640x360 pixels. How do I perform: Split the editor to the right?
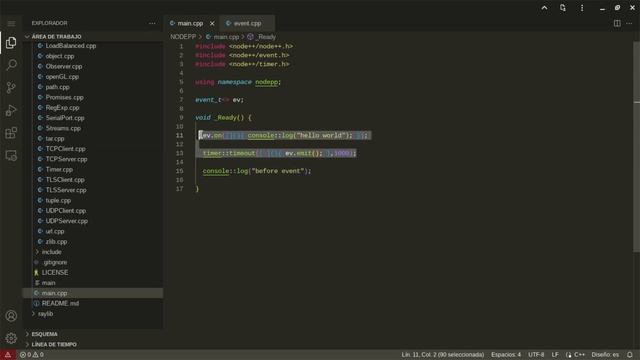pos(617,24)
